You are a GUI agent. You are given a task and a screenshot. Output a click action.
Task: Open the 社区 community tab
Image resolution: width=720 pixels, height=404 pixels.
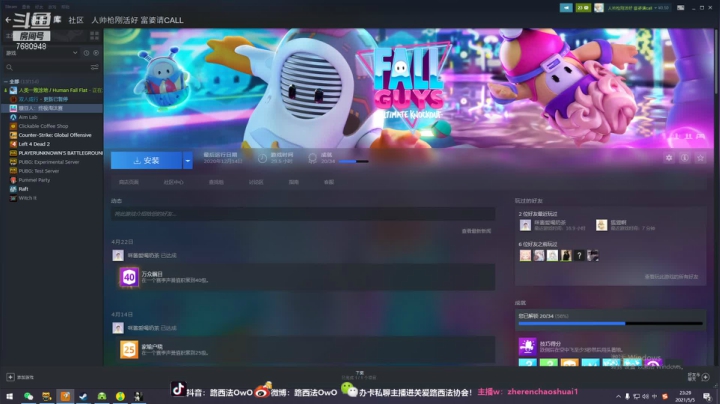(76, 20)
